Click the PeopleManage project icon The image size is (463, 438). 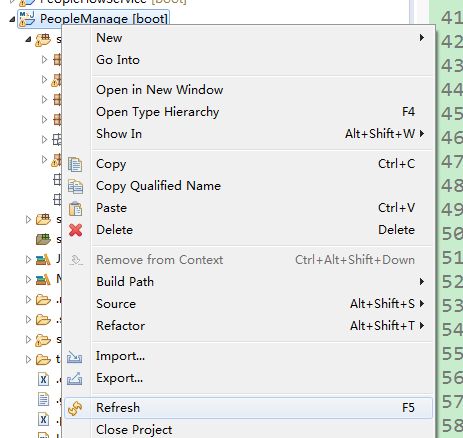(x=27, y=19)
